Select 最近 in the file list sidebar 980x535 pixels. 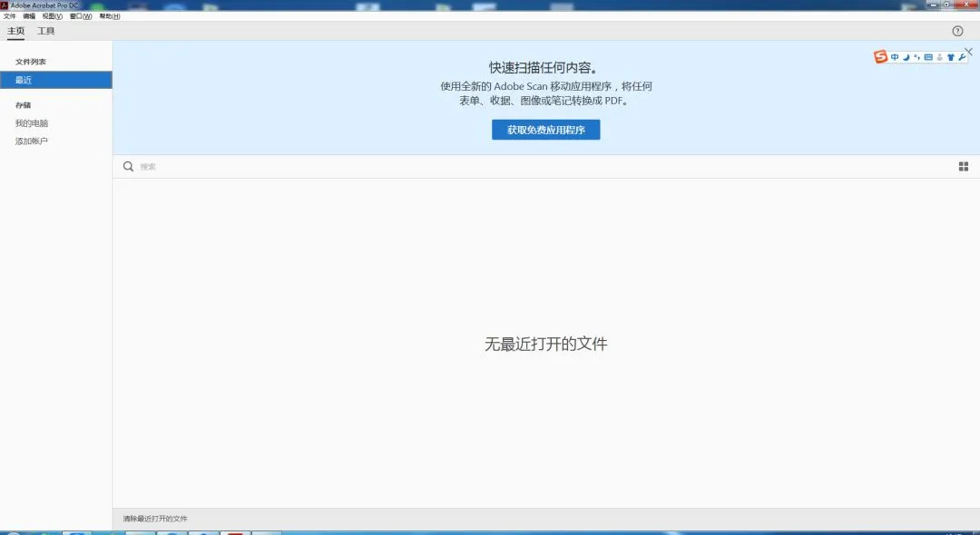click(x=56, y=80)
